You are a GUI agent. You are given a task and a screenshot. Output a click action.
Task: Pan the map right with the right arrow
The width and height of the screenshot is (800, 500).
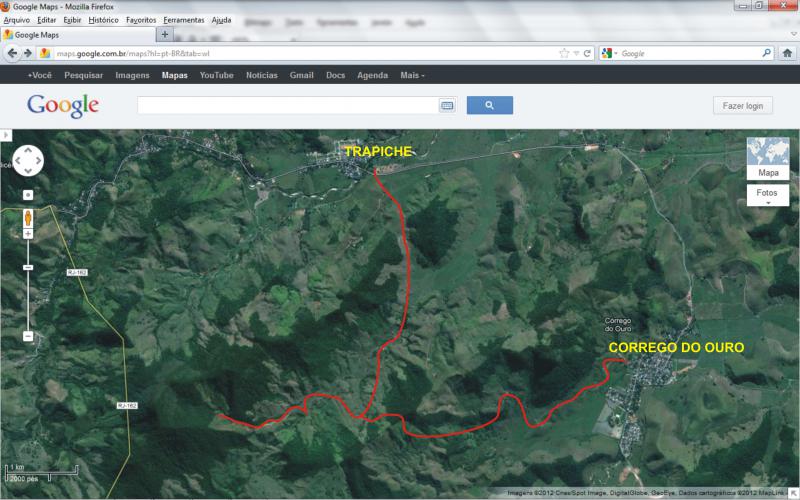tap(38, 161)
